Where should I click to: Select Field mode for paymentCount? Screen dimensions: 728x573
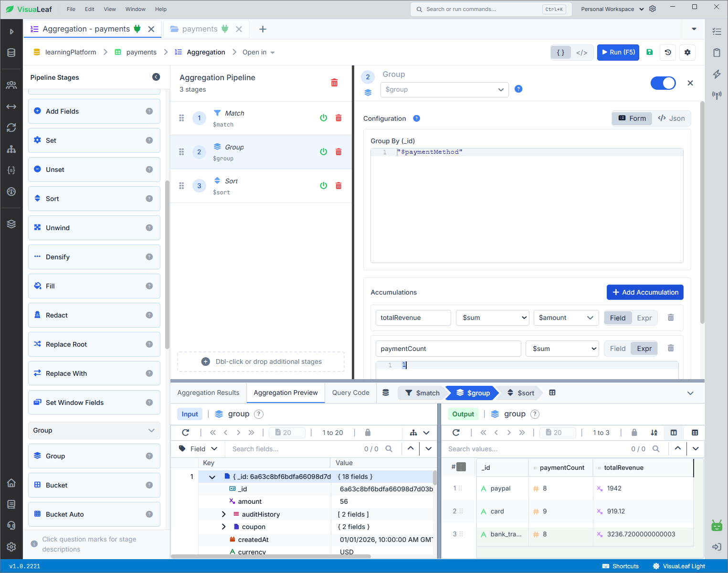617,349
